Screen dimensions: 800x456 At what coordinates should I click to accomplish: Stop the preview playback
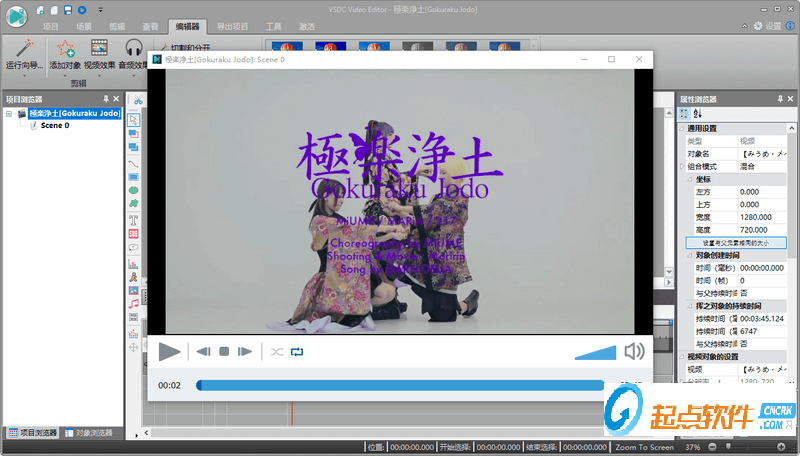click(x=224, y=351)
